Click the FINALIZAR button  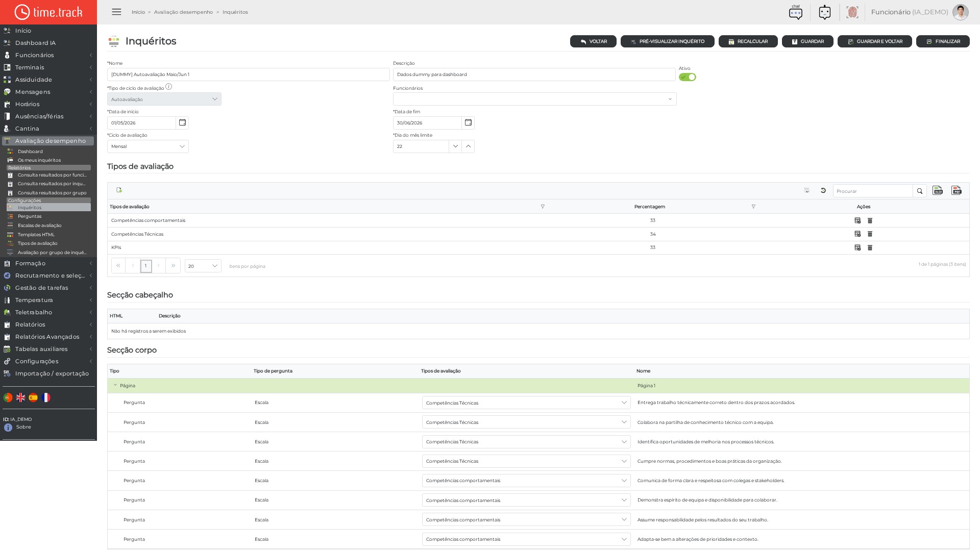click(943, 41)
